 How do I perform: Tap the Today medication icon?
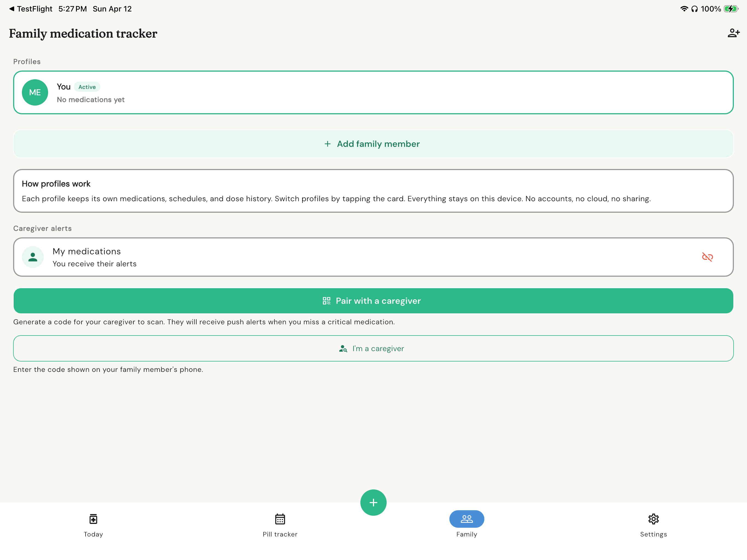coord(93,519)
